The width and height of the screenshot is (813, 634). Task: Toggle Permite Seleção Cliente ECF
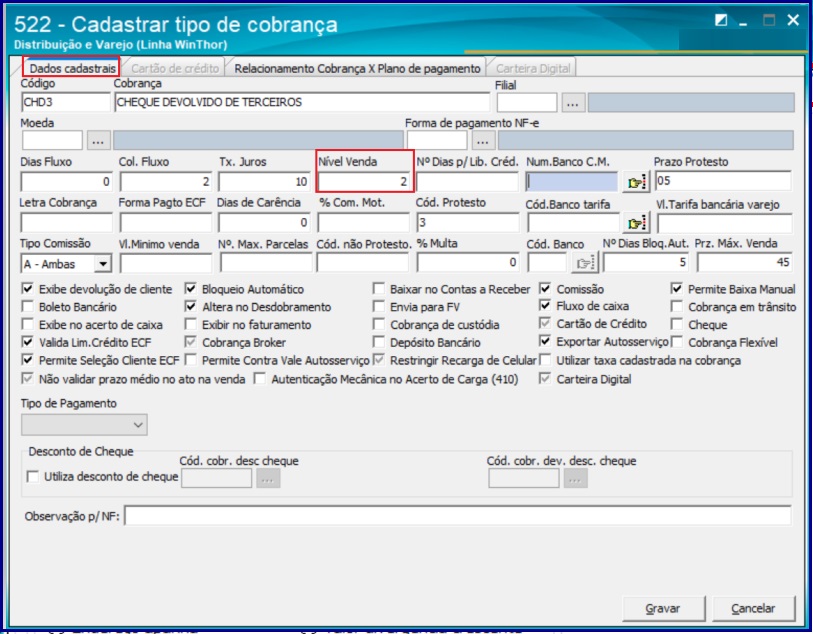pyautogui.click(x=27, y=360)
